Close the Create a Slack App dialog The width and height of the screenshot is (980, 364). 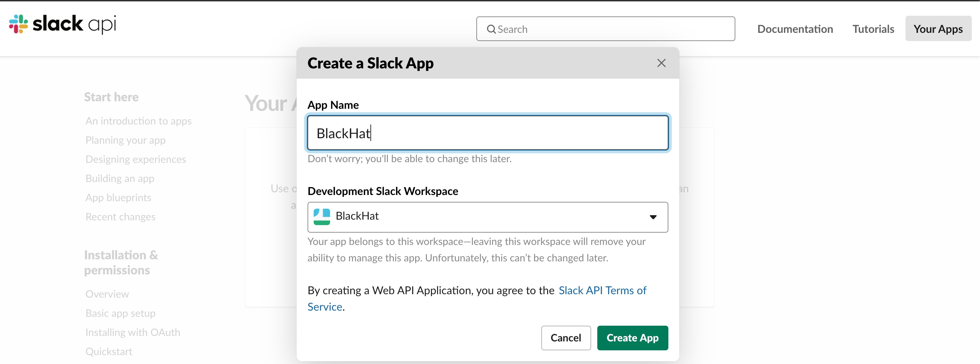coord(661,63)
